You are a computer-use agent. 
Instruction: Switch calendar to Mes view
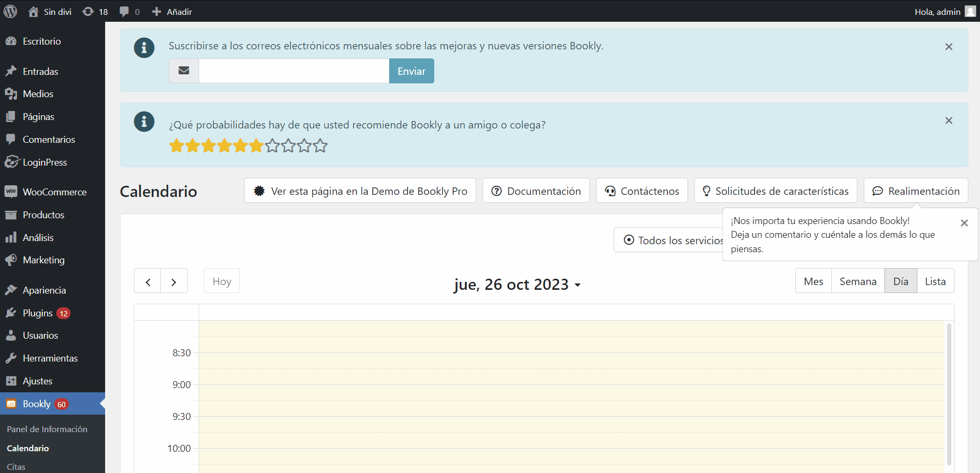813,281
